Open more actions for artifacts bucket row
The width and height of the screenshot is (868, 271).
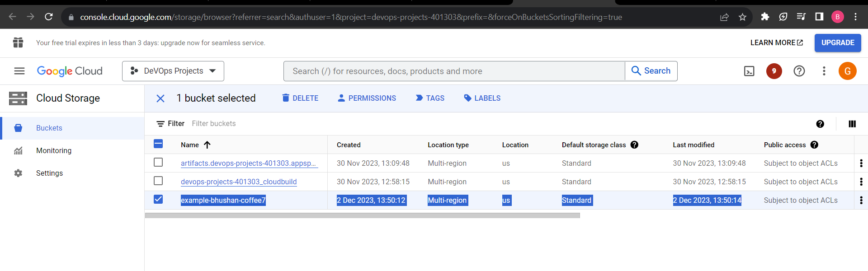click(x=861, y=163)
